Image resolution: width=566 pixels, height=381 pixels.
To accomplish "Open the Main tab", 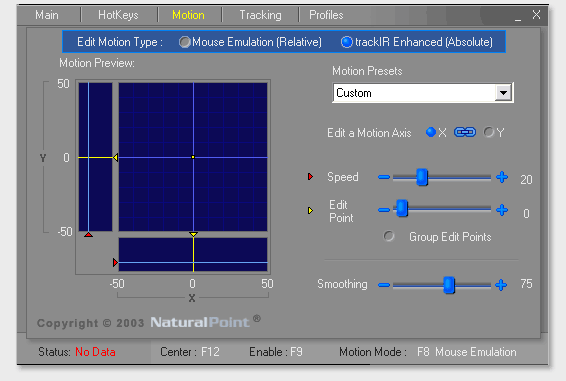I will click(x=47, y=15).
